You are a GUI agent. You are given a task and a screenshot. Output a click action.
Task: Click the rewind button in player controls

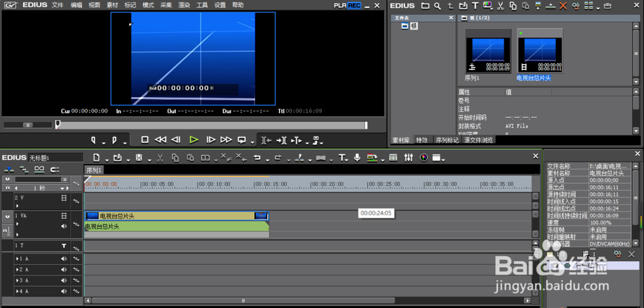160,140
